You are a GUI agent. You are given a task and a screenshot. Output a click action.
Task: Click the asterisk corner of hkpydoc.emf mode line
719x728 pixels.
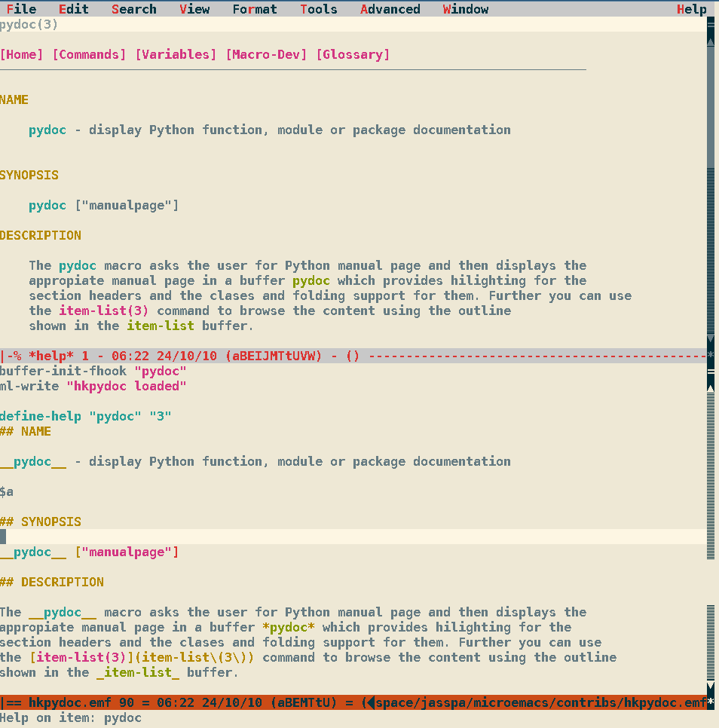pos(711,702)
